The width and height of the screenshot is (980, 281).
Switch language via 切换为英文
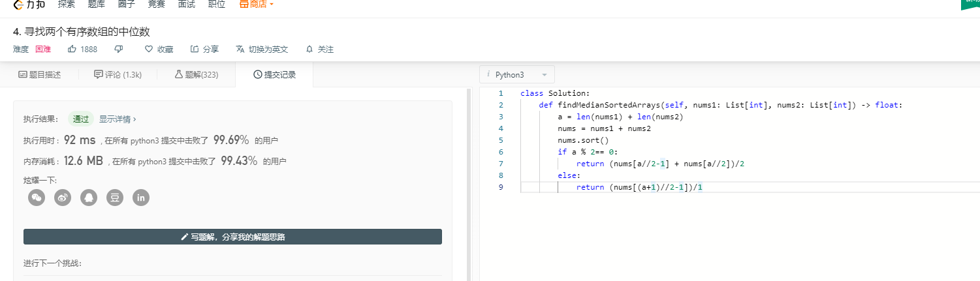pos(262,49)
